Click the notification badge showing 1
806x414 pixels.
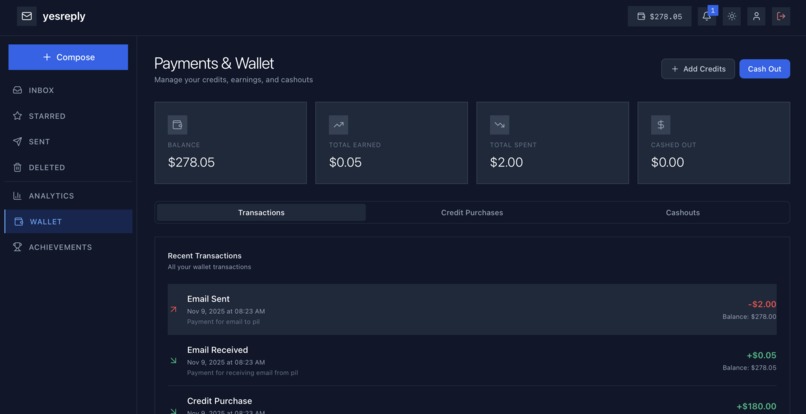coord(712,10)
